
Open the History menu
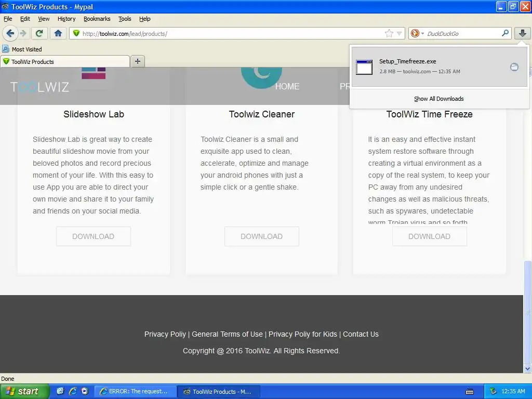tap(66, 19)
